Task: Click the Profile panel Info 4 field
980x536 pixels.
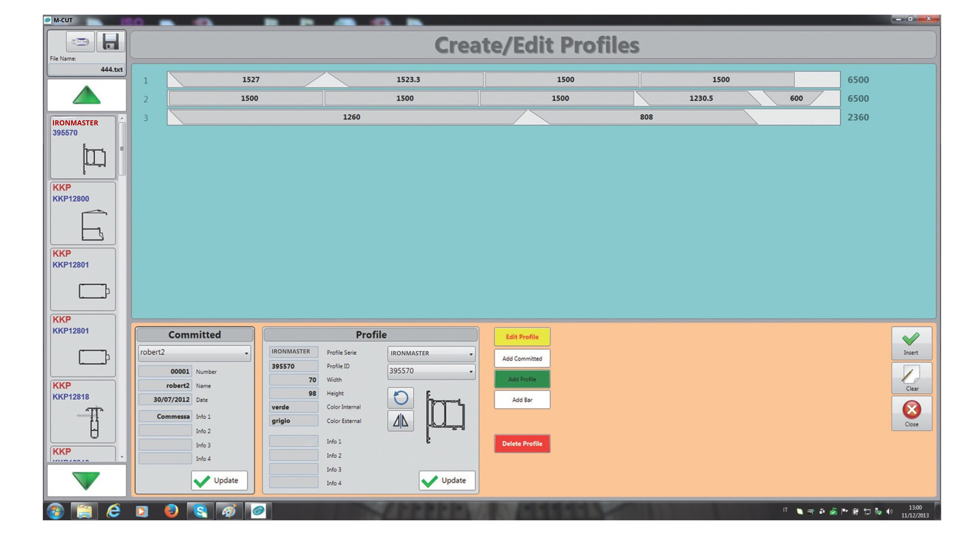Action: tap(294, 483)
